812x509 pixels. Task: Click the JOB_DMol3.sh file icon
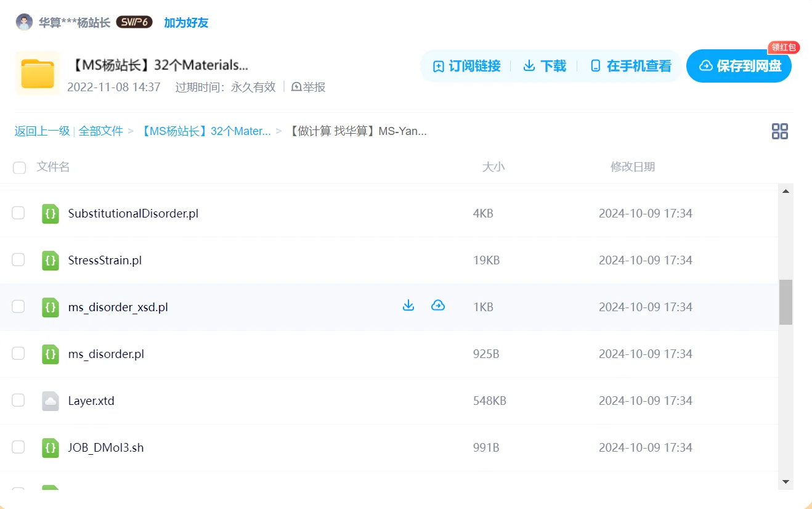pyautogui.click(x=51, y=448)
